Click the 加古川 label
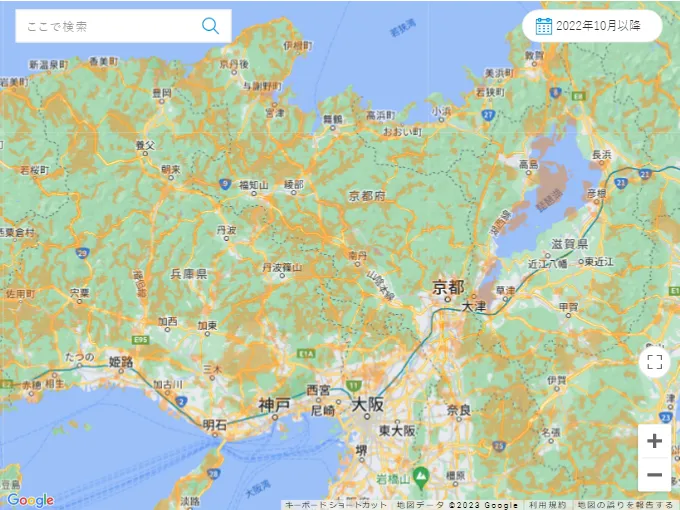 pyautogui.click(x=168, y=384)
